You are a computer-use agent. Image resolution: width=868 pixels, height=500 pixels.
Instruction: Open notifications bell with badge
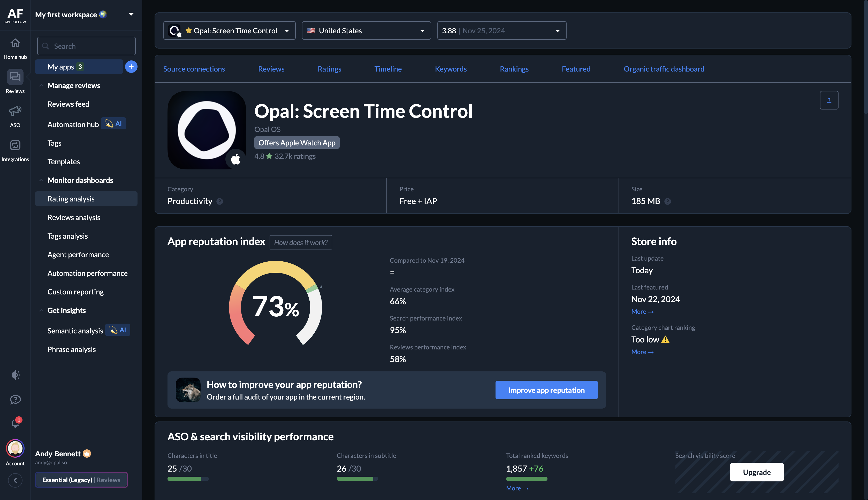[x=16, y=423]
